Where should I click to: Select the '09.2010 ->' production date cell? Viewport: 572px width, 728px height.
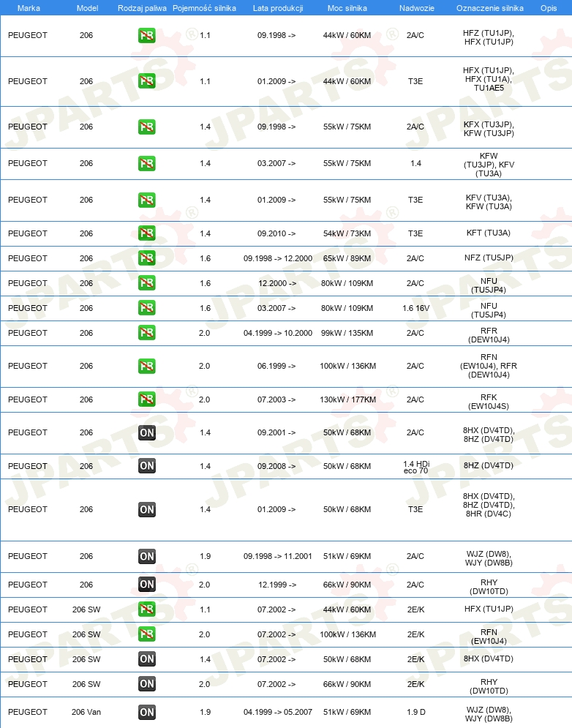point(276,233)
